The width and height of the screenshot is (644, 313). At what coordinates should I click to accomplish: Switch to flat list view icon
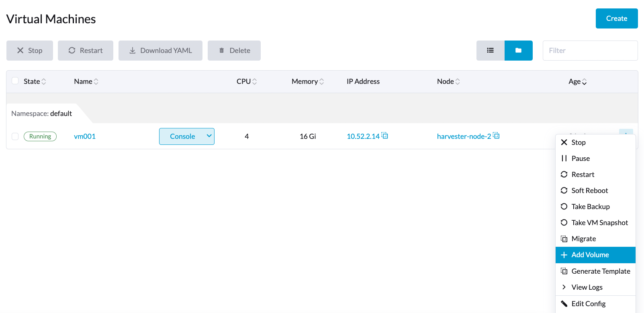(490, 51)
